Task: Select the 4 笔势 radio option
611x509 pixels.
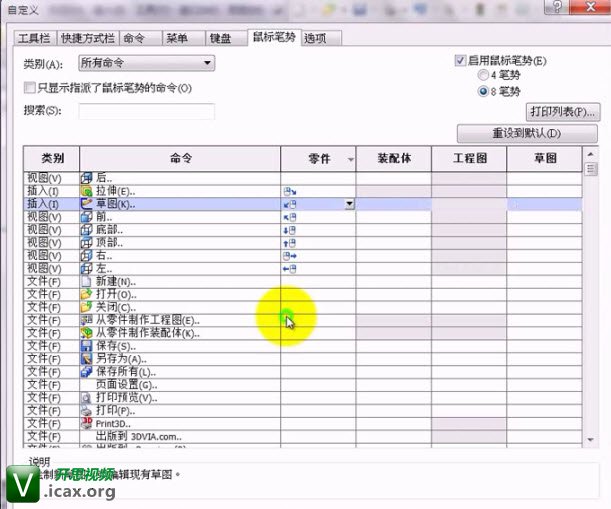Action: pos(484,75)
